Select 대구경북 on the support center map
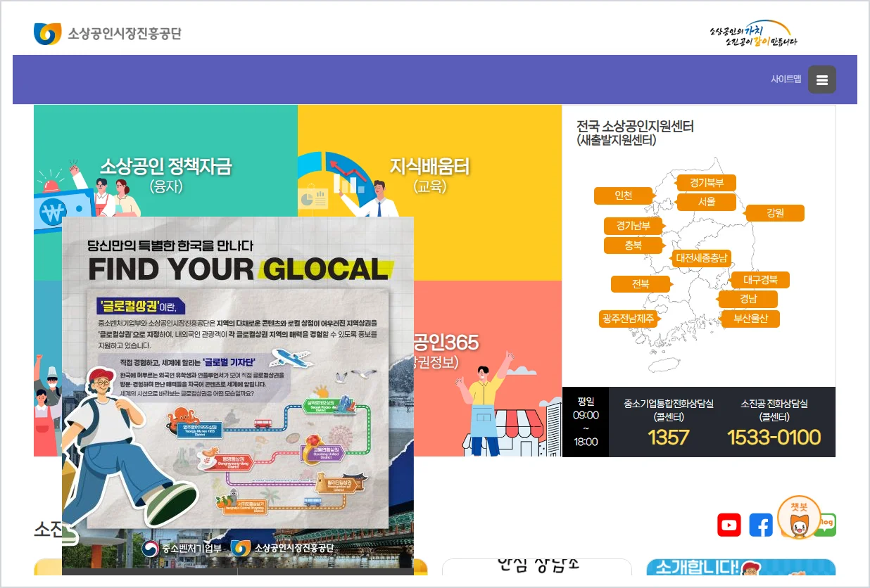The image size is (870, 588). [760, 280]
